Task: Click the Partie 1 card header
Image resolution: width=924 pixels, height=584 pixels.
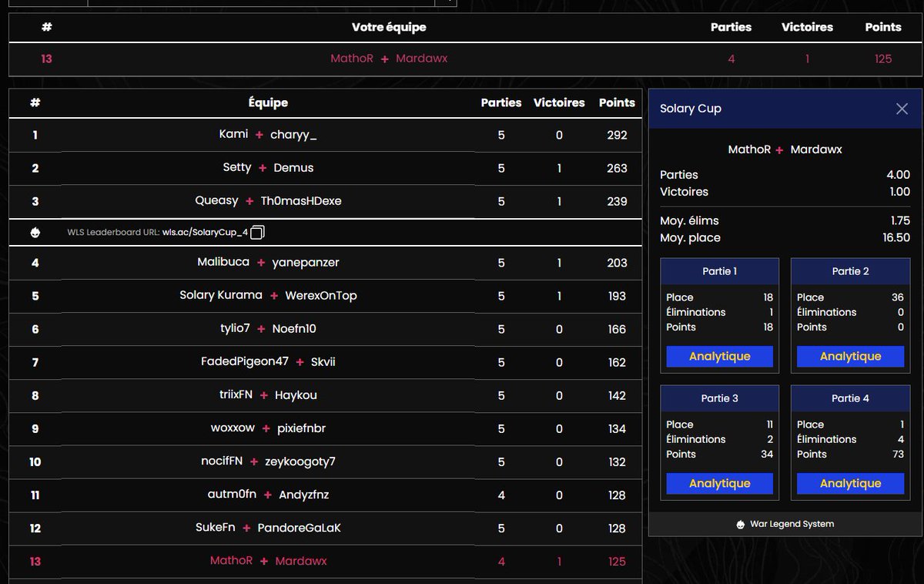Action: click(720, 271)
